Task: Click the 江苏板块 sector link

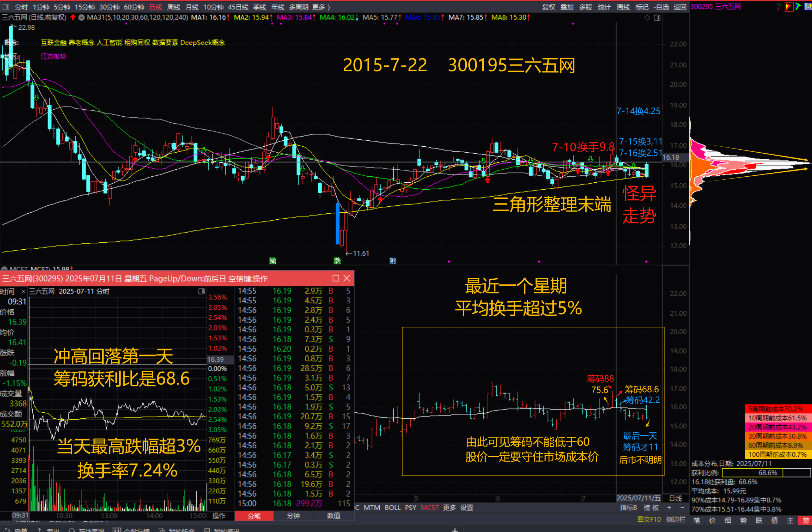Action: coord(54,56)
